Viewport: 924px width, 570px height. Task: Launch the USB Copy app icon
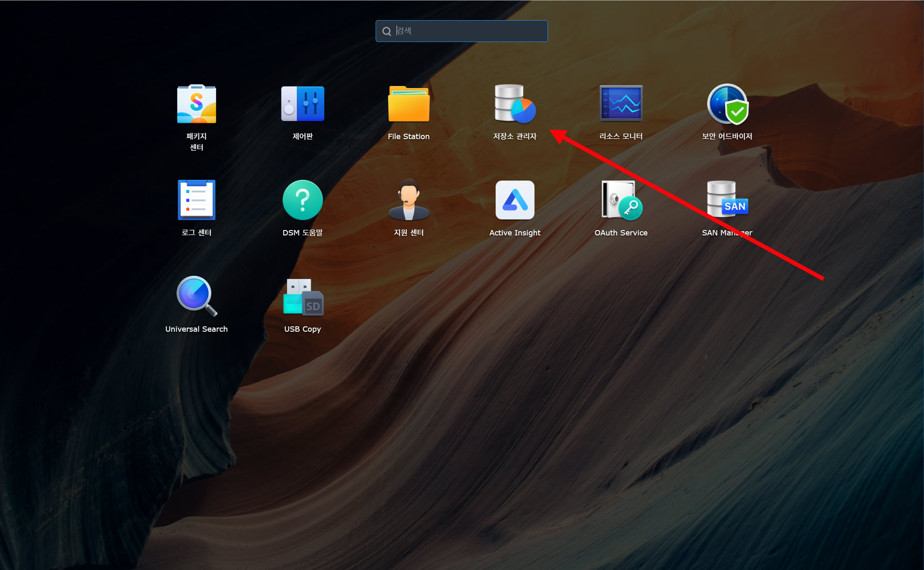pos(302,297)
